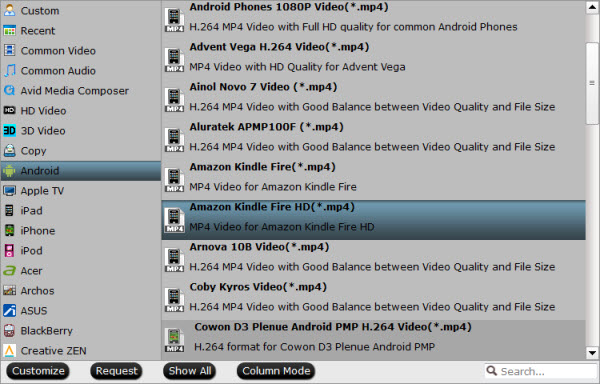Click the iPad device icon
600x384 pixels.
(9, 210)
